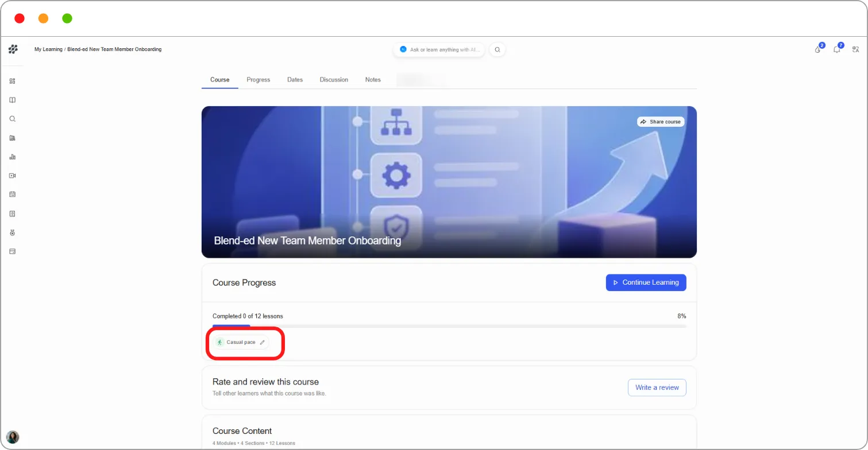
Task: Click the blue AI assistant icon in search field
Action: [x=403, y=49]
